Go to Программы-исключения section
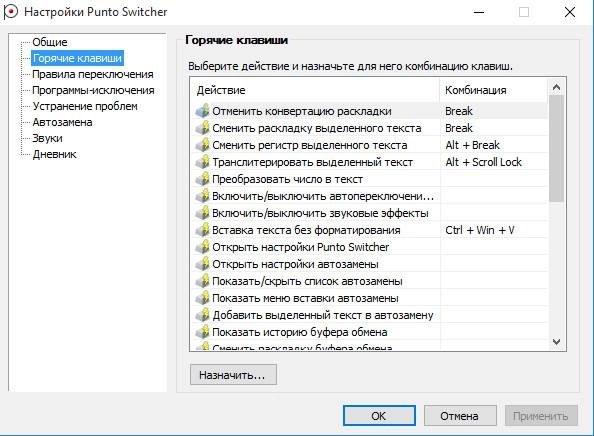The width and height of the screenshot is (594, 436). (93, 90)
